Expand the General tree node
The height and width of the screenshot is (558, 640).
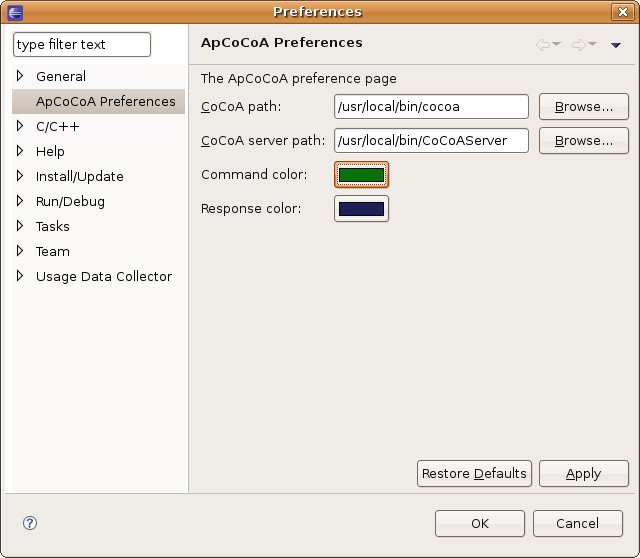click(20, 76)
